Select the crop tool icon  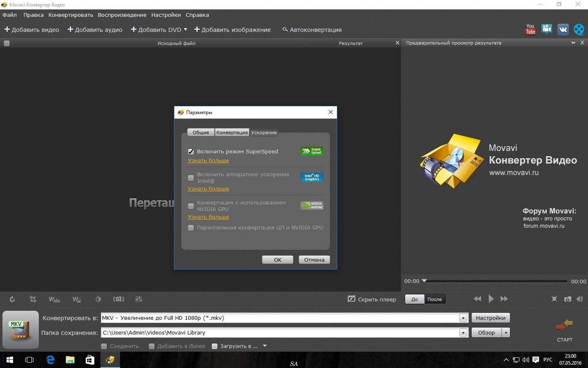33,299
